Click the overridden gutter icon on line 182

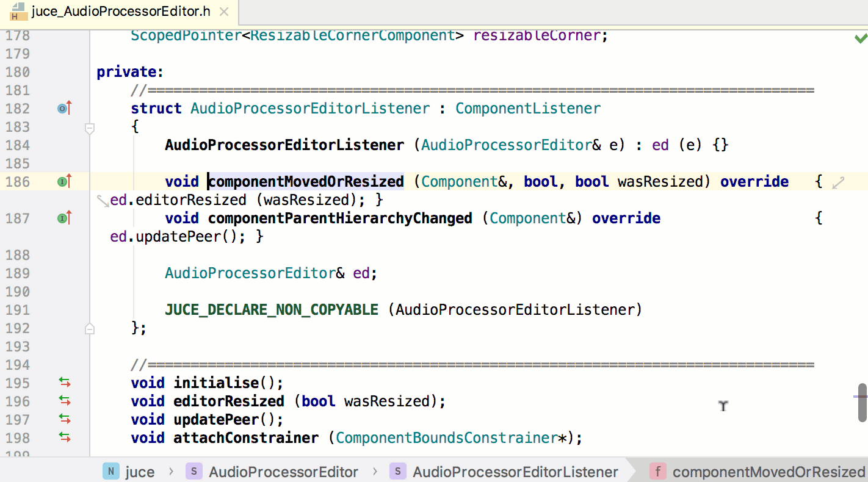coord(64,109)
